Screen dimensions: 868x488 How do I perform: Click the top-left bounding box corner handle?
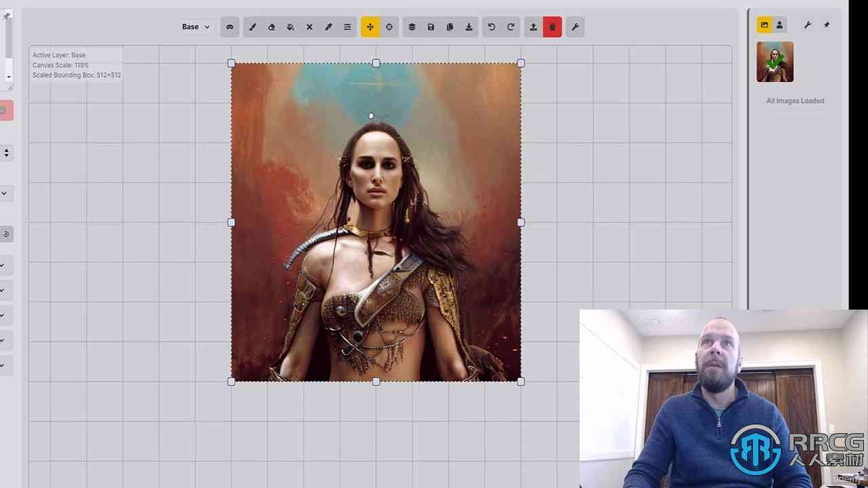(x=231, y=63)
